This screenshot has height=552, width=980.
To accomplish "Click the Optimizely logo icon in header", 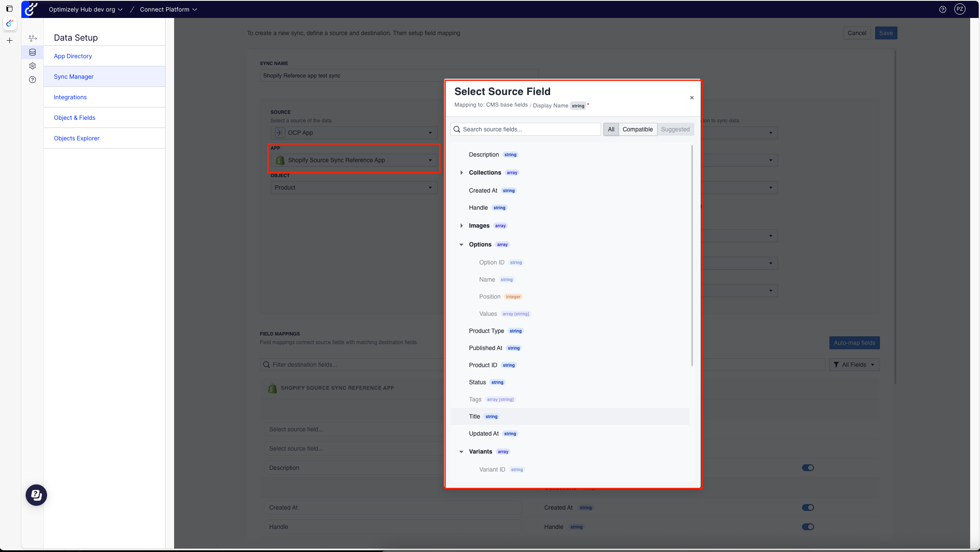I will tap(31, 9).
